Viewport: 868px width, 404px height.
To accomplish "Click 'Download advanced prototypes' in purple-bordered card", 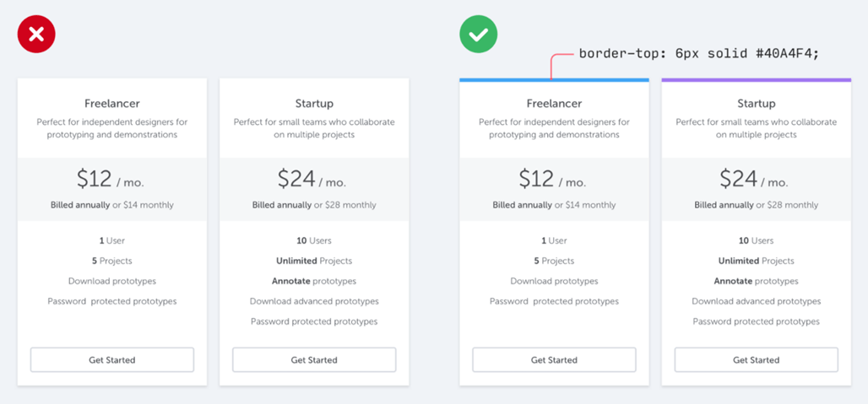I will point(756,301).
